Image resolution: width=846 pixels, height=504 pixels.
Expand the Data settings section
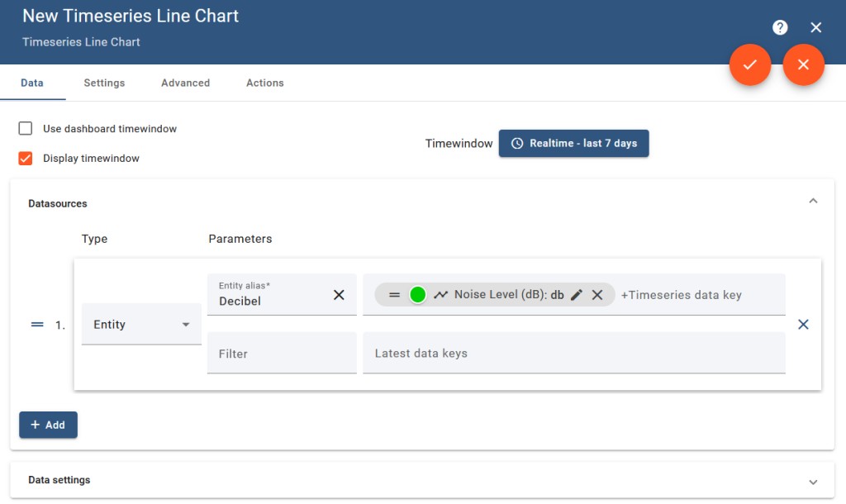click(813, 482)
